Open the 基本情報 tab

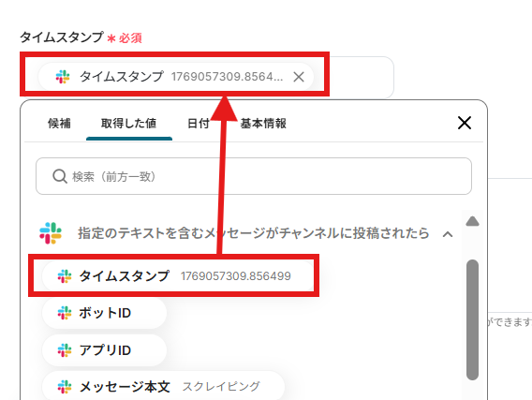pos(263,123)
